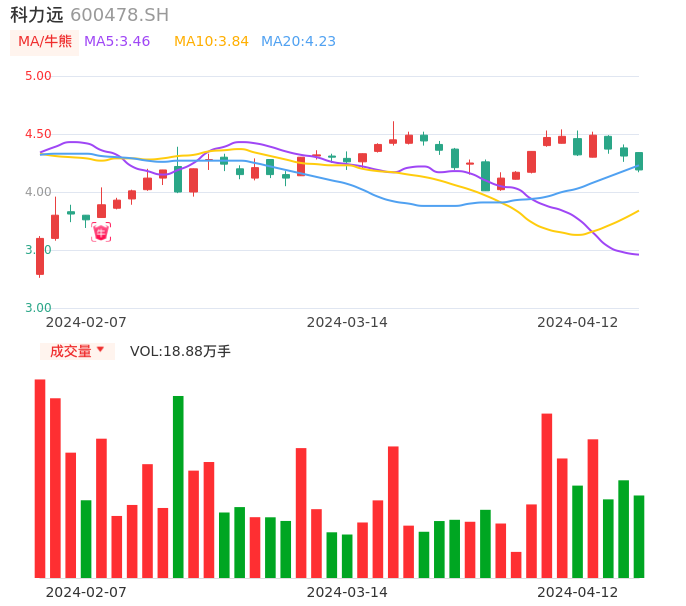Click the 2024-03-14 date on the price axis

(x=347, y=322)
